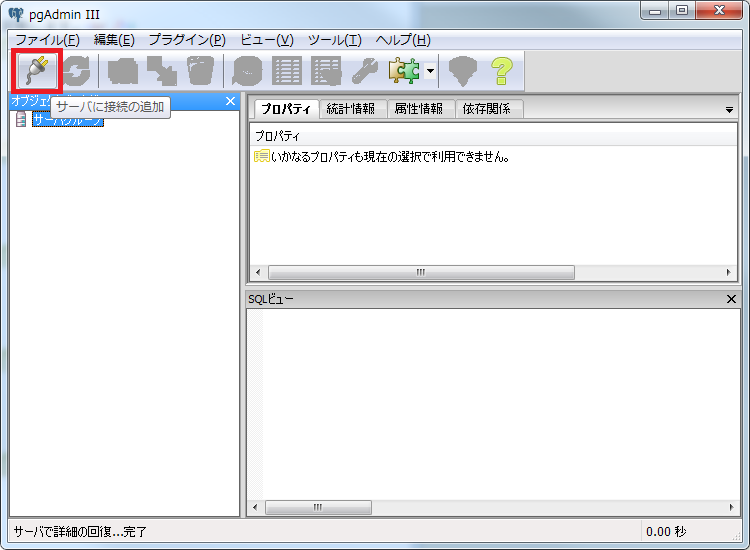The image size is (750, 550).
Task: Click the add server connection plug icon
Action: point(38,71)
